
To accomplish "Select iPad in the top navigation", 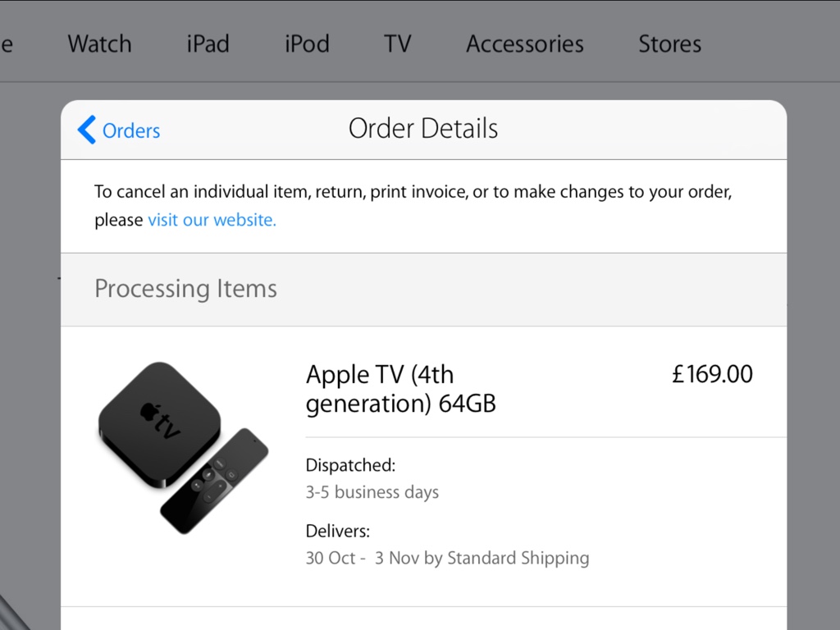I will click(x=208, y=43).
